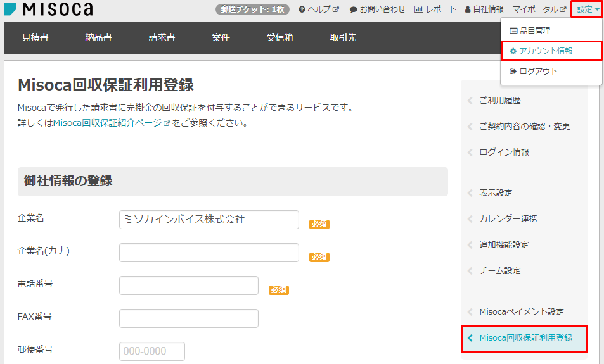Click the chevron beside ログイン情報
The width and height of the screenshot is (604, 364).
470,153
